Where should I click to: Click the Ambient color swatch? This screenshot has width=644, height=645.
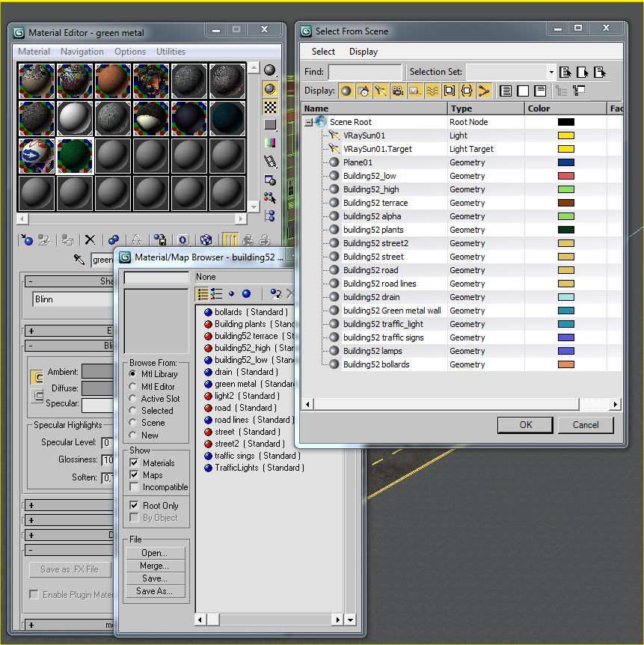pos(97,371)
